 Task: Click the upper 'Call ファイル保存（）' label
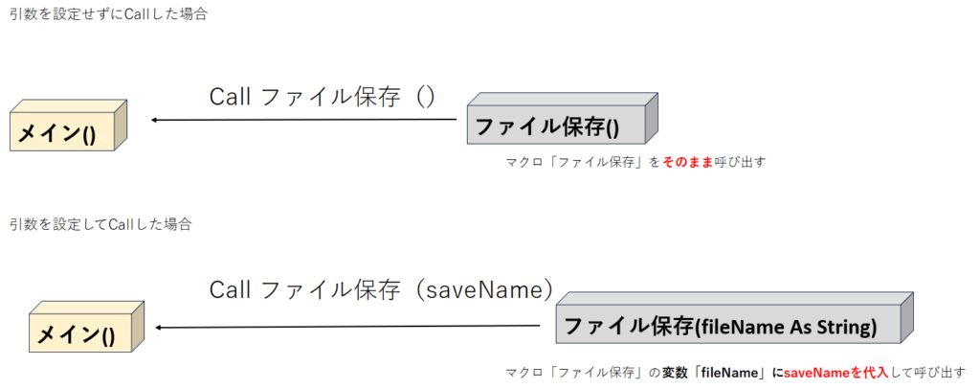[323, 98]
